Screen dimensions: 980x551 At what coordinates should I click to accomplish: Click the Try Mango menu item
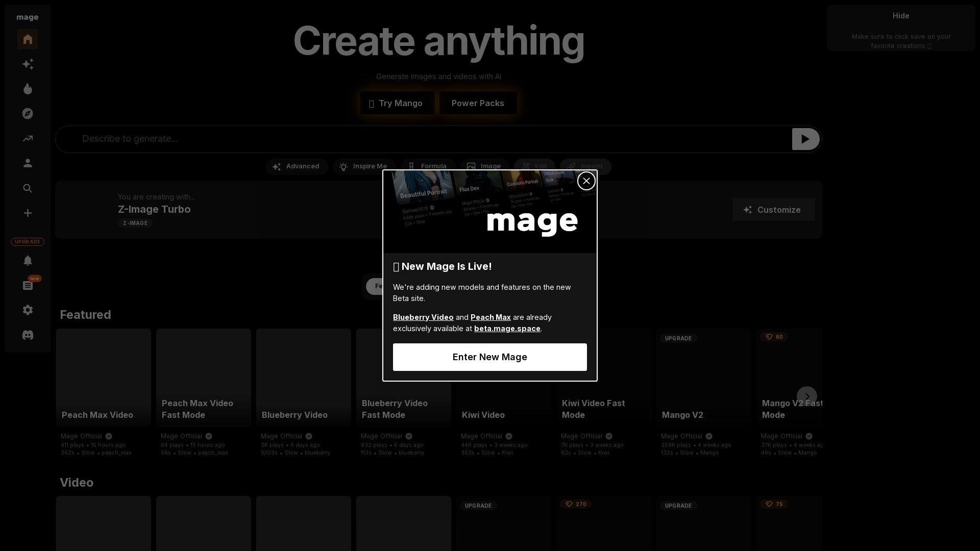(397, 103)
